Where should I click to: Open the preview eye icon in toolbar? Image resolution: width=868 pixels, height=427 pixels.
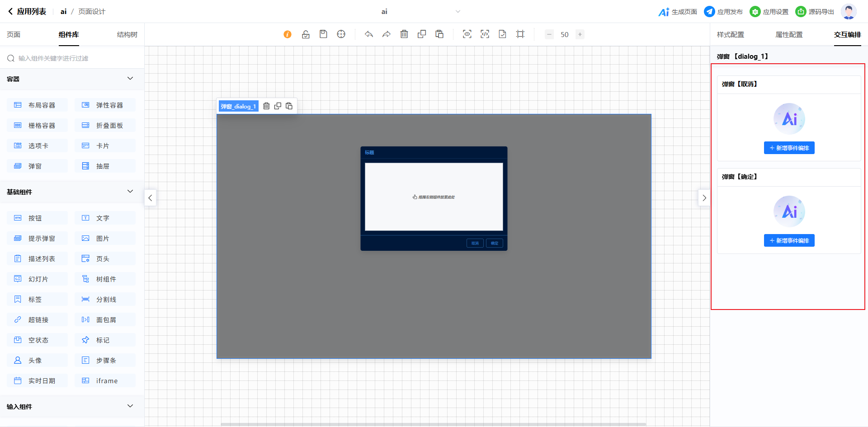click(467, 34)
